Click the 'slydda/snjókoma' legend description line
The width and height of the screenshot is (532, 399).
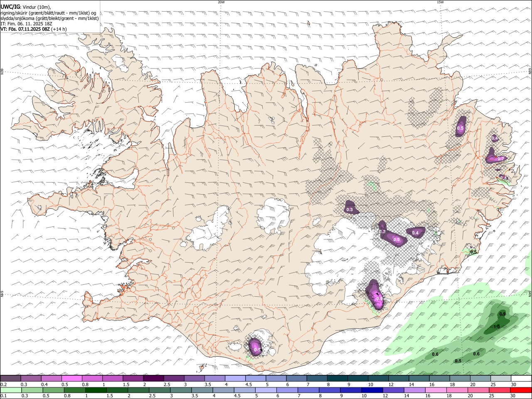click(x=49, y=18)
